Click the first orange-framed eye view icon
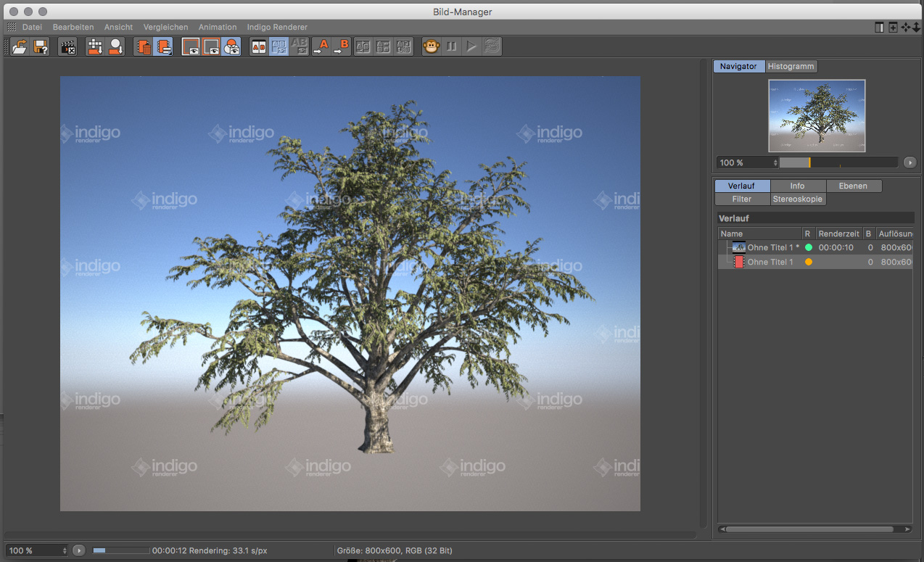924x562 pixels. [x=191, y=47]
